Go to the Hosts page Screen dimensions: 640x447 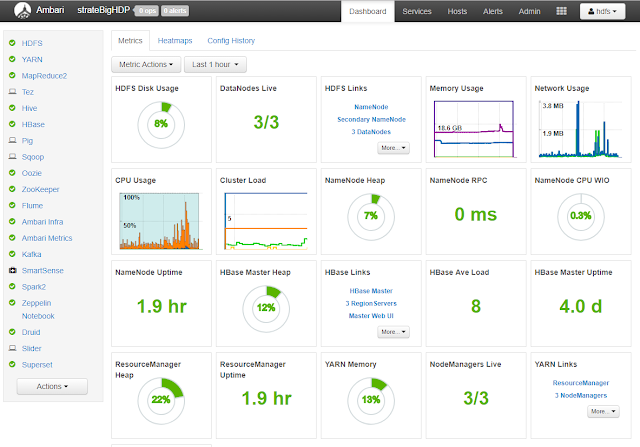point(457,11)
